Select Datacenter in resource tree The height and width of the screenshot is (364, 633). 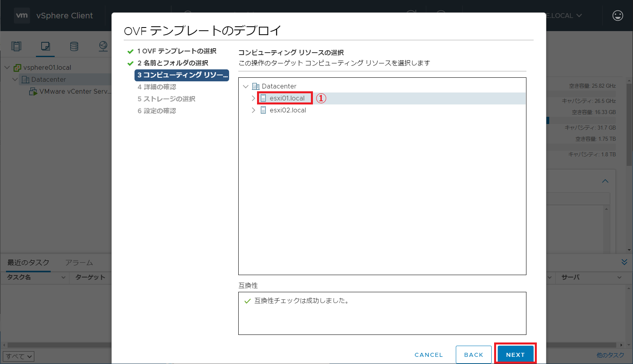(279, 86)
